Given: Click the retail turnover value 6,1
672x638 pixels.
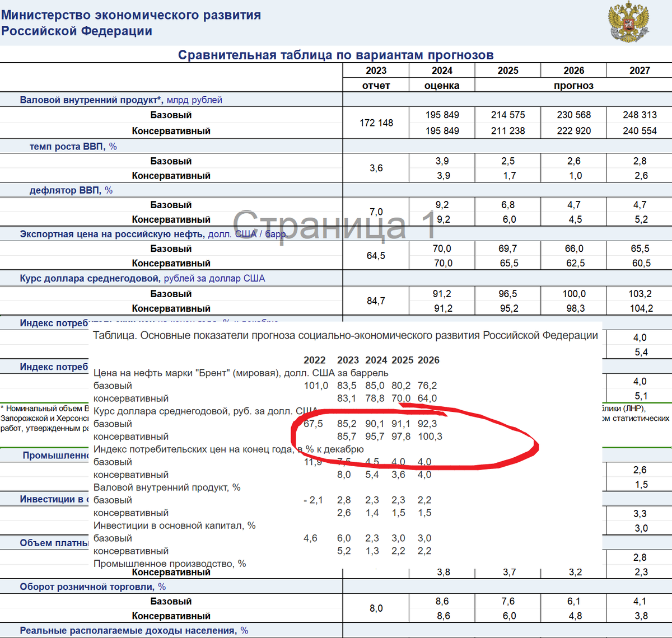Looking at the screenshot, I should [x=574, y=601].
